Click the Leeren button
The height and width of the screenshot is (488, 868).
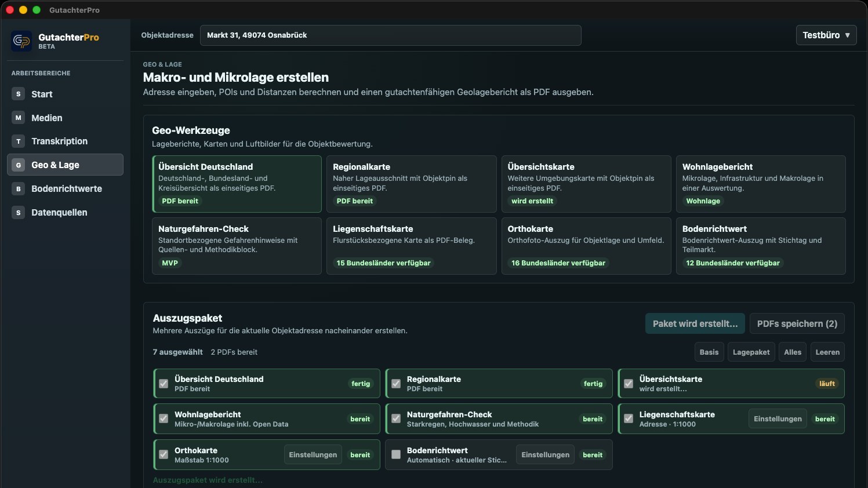pyautogui.click(x=827, y=352)
